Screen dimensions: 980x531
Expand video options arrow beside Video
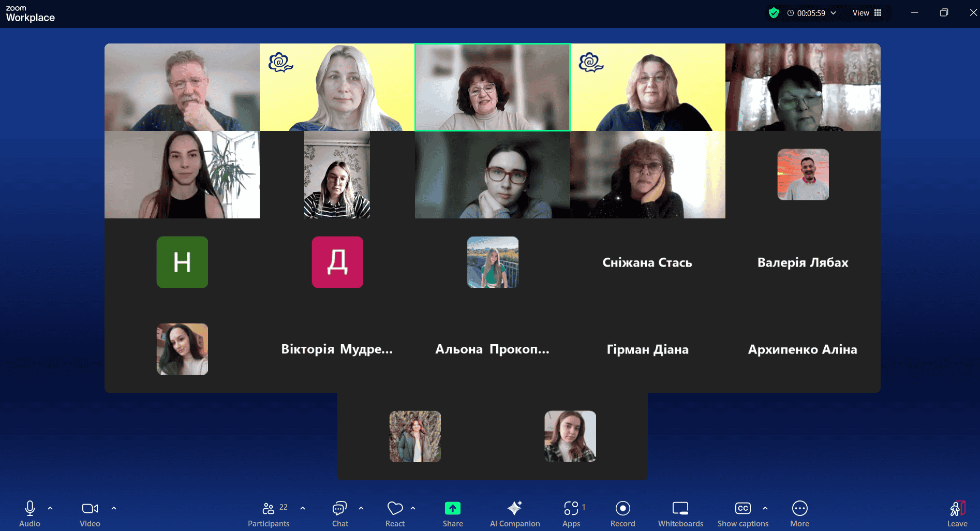coord(114,508)
